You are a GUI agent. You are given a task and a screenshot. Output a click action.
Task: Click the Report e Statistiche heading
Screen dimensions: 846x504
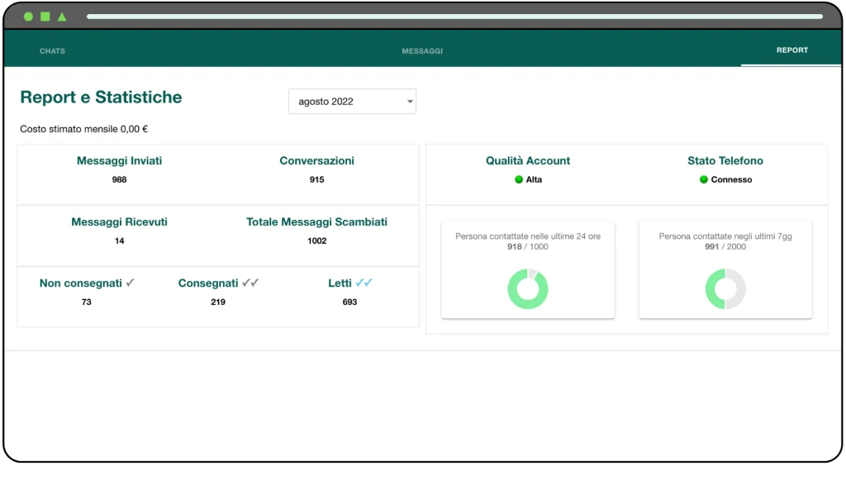[x=101, y=97]
